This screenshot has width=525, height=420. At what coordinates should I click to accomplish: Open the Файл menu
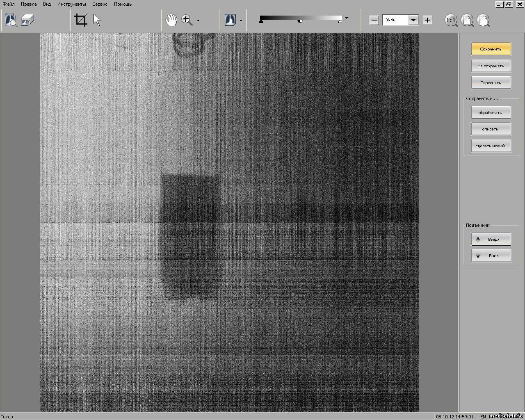9,4
